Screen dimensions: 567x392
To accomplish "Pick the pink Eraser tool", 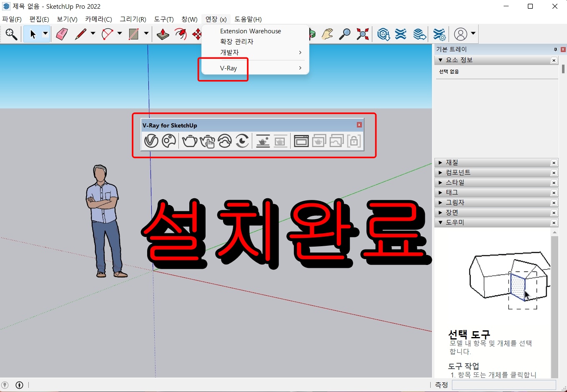I will click(62, 34).
